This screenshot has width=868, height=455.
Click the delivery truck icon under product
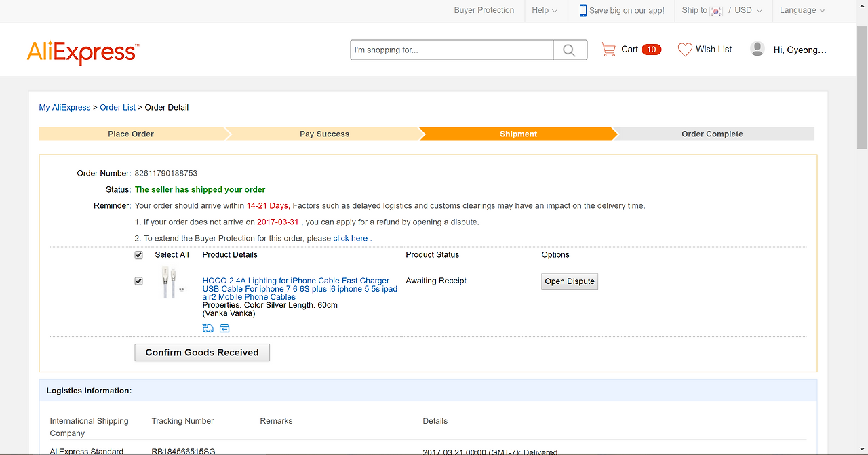tap(208, 328)
